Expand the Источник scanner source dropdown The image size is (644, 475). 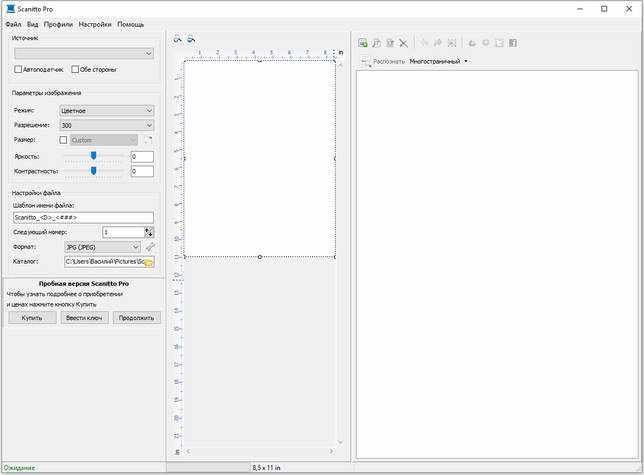84,53
